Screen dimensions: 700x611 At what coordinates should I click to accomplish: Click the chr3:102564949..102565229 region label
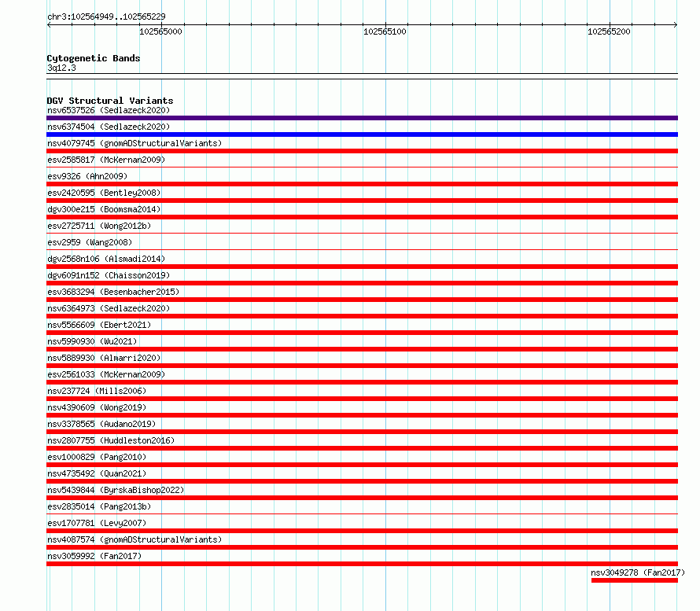click(106, 17)
